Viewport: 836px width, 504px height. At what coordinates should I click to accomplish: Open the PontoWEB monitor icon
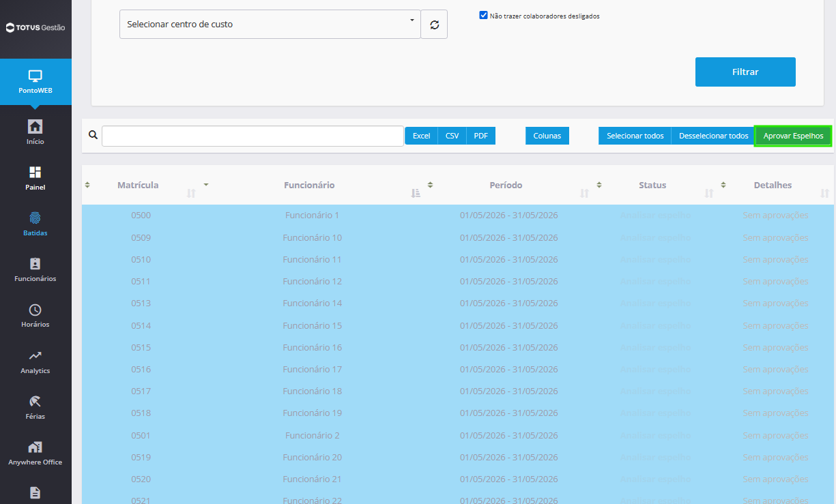click(35, 76)
